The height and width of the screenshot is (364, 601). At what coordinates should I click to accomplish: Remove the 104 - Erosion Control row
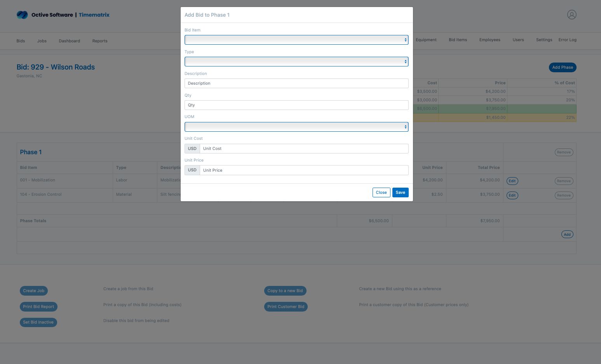click(563, 195)
